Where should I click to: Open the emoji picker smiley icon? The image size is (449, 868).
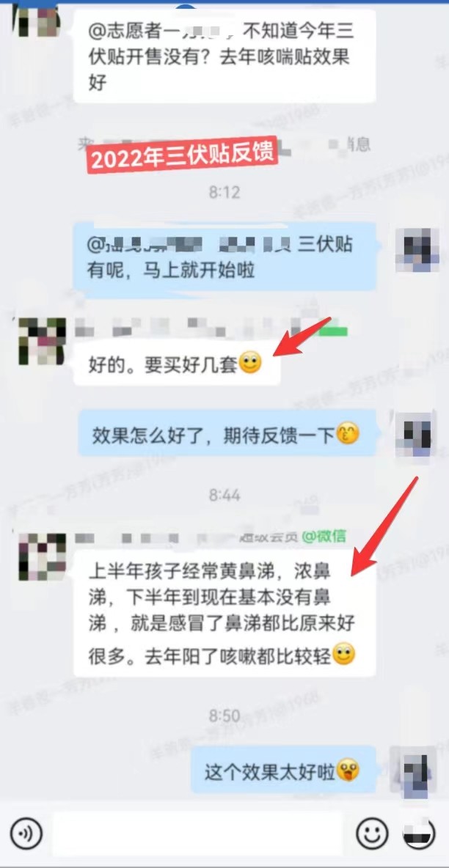(x=372, y=833)
